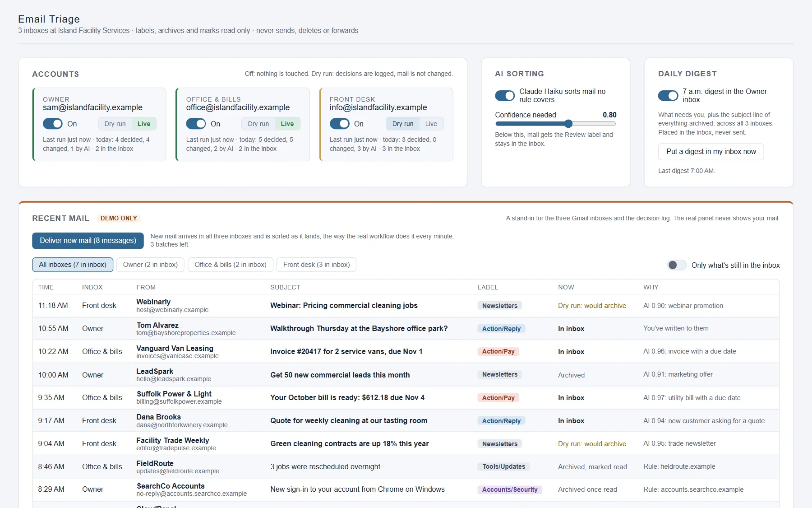
Task: Open the Webinar pricing commercial cleaning subject
Action: pos(344,306)
